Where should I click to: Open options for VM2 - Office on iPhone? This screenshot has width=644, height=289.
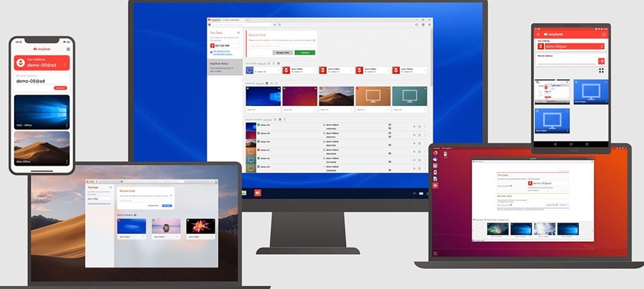coord(66,125)
